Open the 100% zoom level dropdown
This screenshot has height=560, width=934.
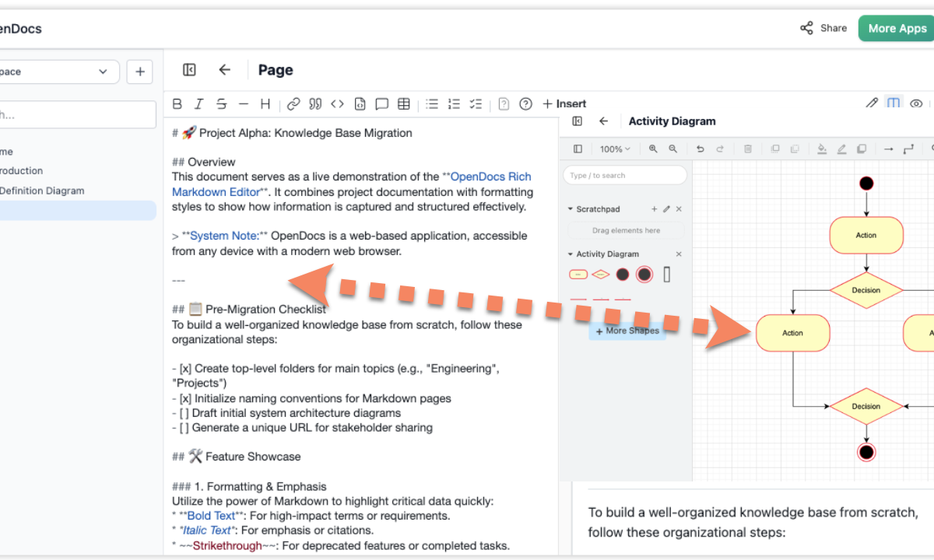click(x=616, y=149)
